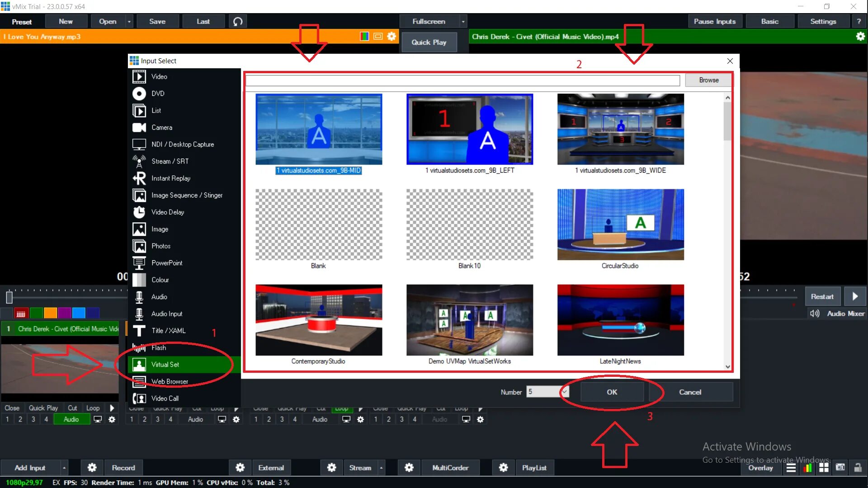868x488 pixels.
Task: Open the Web Browser input type
Action: [170, 381]
